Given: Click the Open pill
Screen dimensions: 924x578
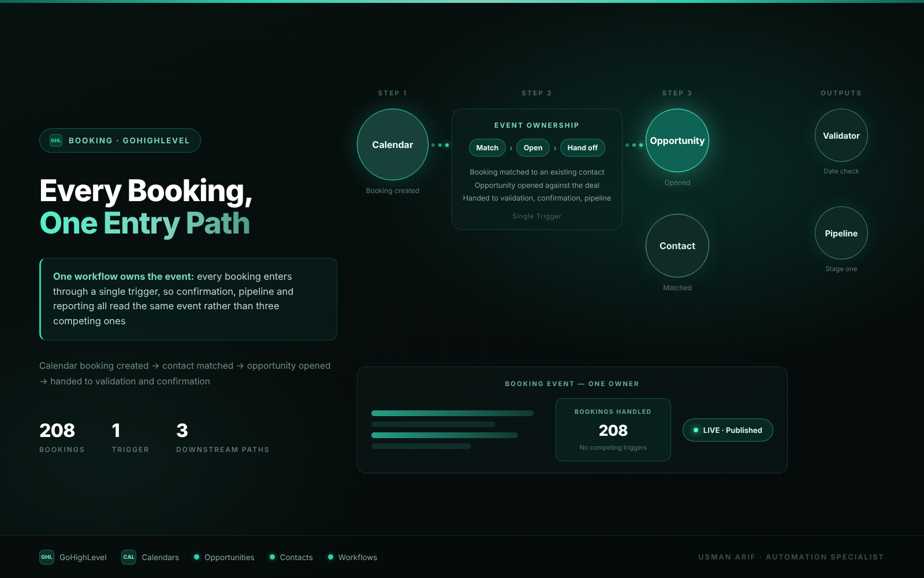Looking at the screenshot, I should click(x=533, y=148).
